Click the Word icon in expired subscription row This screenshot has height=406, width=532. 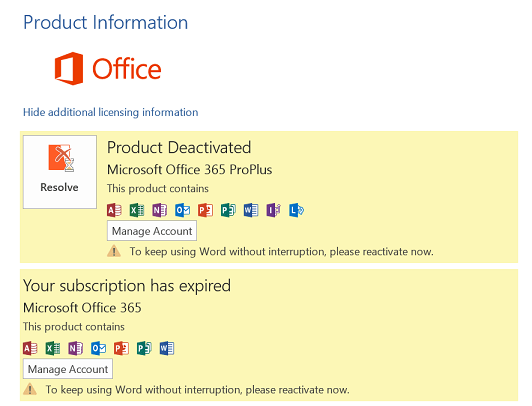[x=167, y=348]
